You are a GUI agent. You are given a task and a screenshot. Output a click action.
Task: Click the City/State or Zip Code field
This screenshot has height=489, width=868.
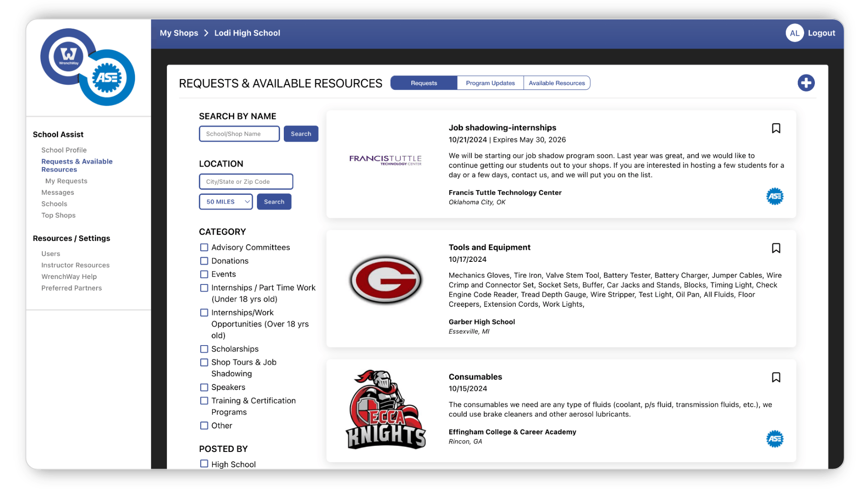tap(246, 181)
